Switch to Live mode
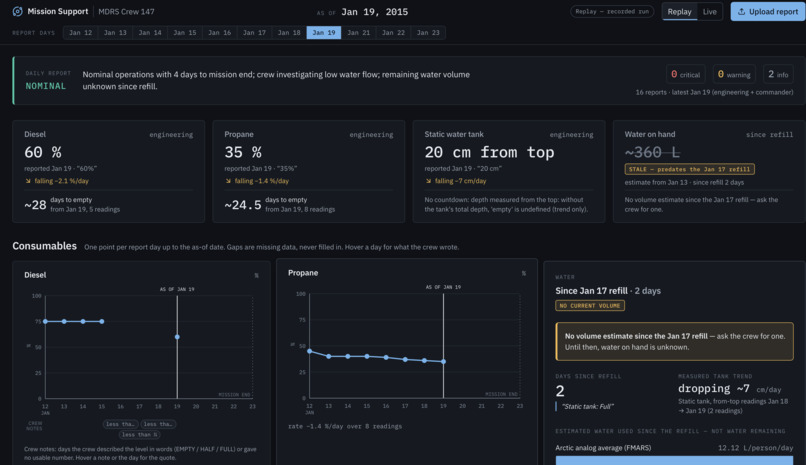Viewport: 806px width, 465px height. pos(709,11)
